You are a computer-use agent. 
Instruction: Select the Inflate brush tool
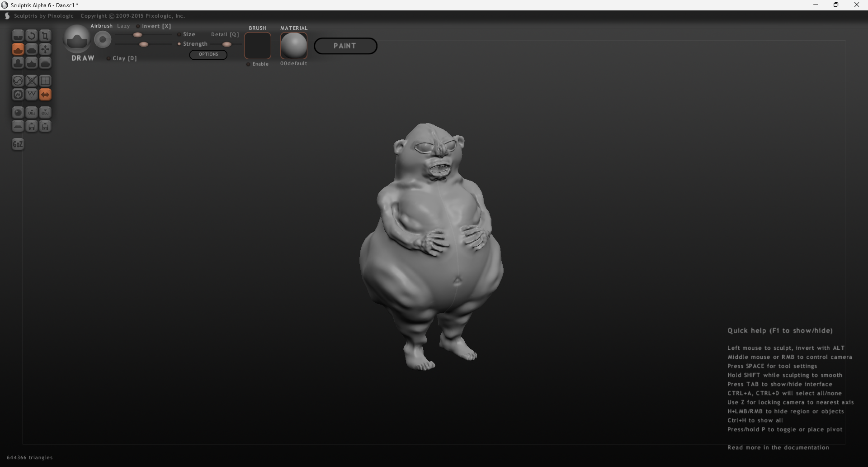click(18, 63)
